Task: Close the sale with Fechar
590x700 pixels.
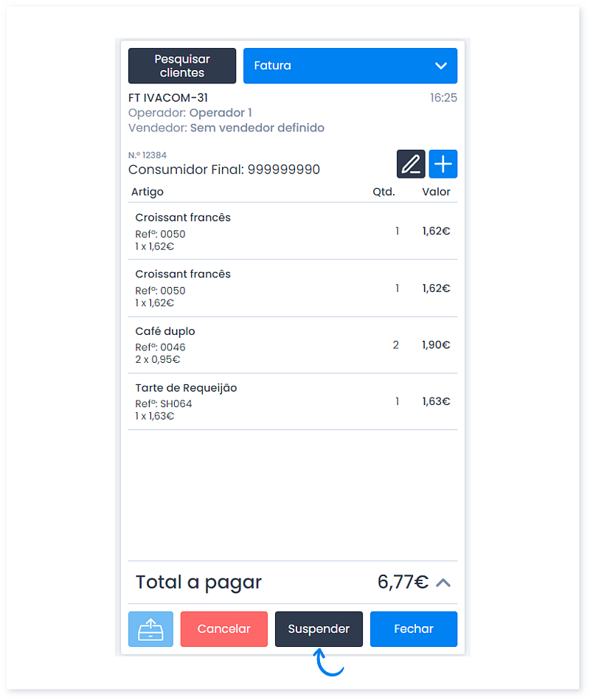Action: pyautogui.click(x=414, y=629)
